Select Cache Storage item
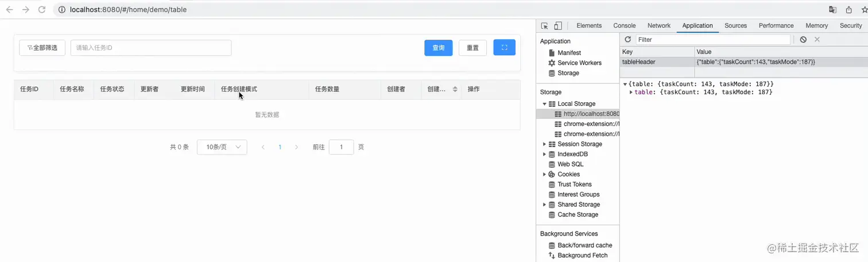 click(x=578, y=215)
